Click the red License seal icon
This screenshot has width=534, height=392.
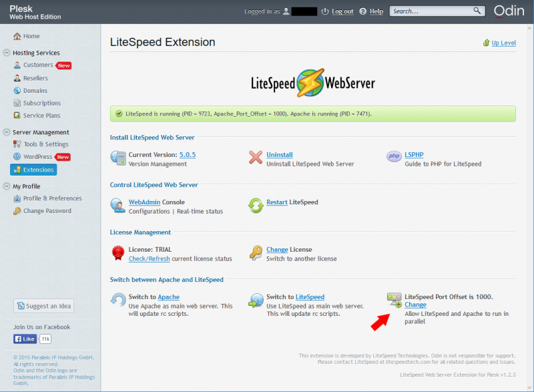118,253
